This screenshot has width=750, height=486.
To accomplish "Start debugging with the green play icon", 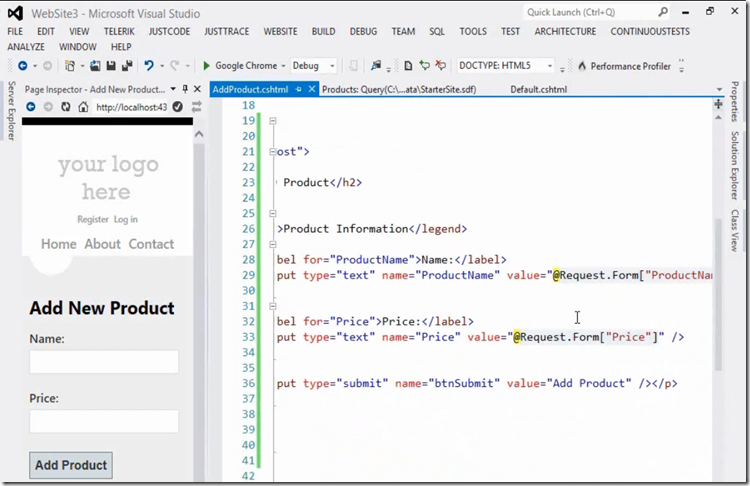I will click(x=206, y=66).
